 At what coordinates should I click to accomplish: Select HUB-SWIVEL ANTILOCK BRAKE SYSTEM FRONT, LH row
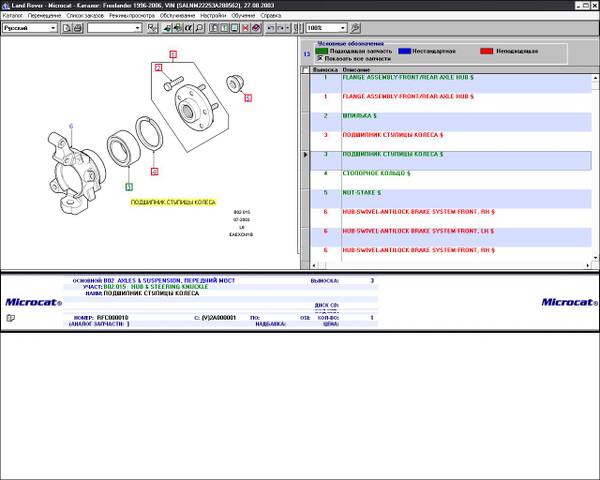pos(451,237)
